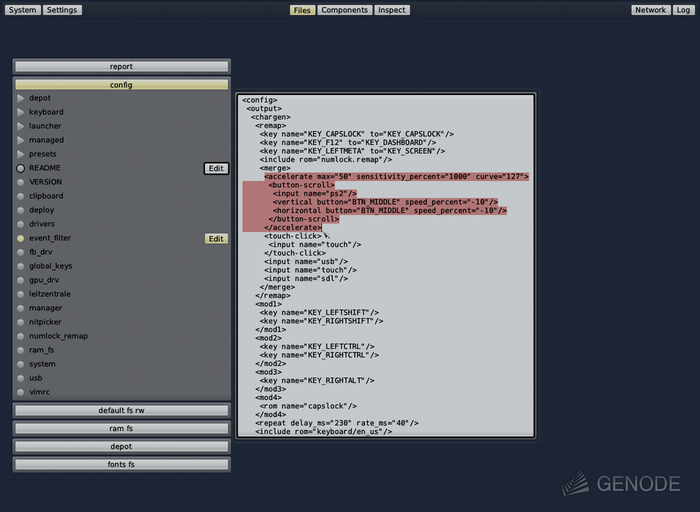Select the VERSION file bullet
700x512 pixels.
click(20, 182)
